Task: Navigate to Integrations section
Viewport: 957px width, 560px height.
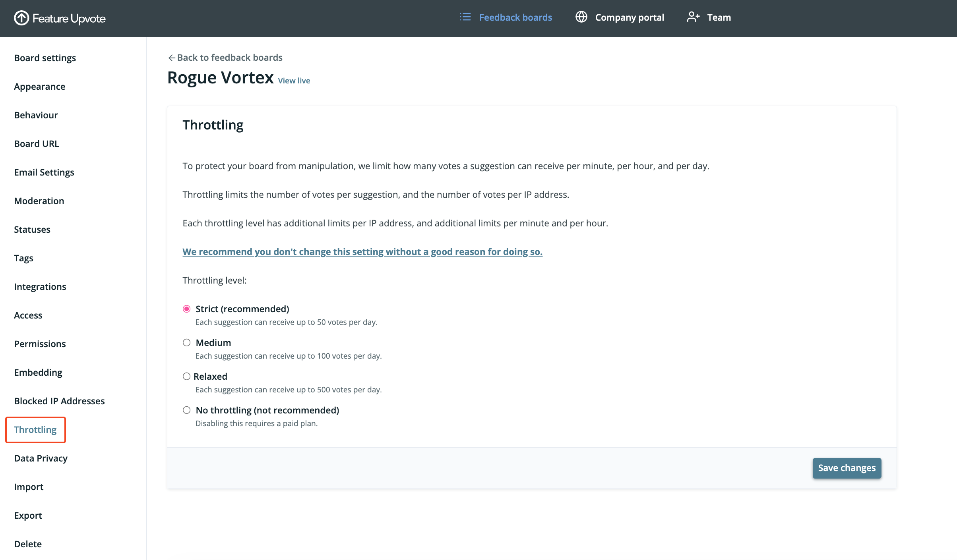Action: coord(40,287)
